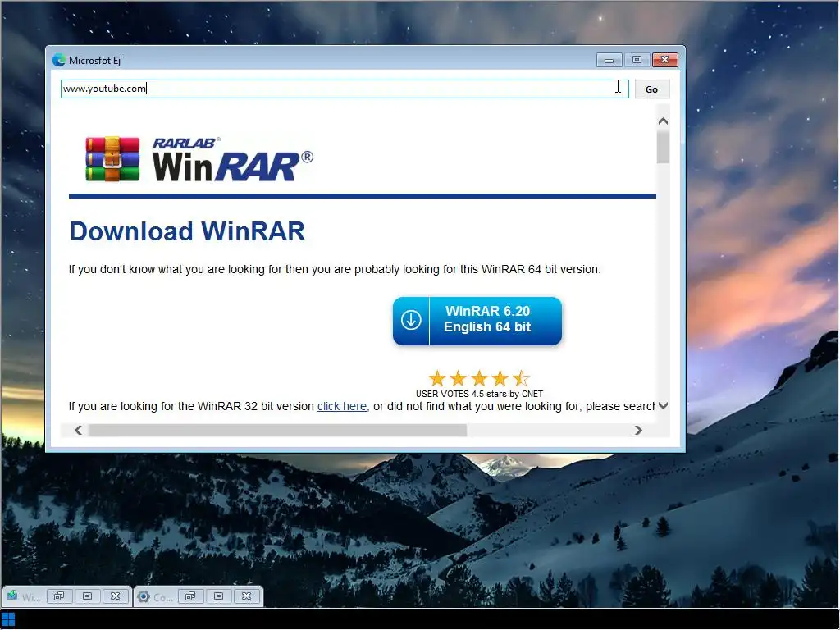This screenshot has width=840, height=630.
Task: Maximize the minimized 'Co...' window
Action: 218,596
